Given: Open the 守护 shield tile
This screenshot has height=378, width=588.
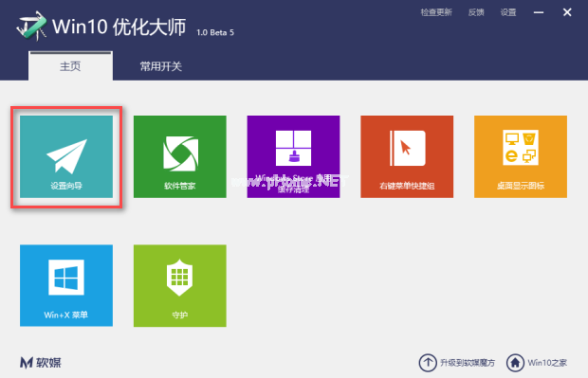Looking at the screenshot, I should pos(180,285).
